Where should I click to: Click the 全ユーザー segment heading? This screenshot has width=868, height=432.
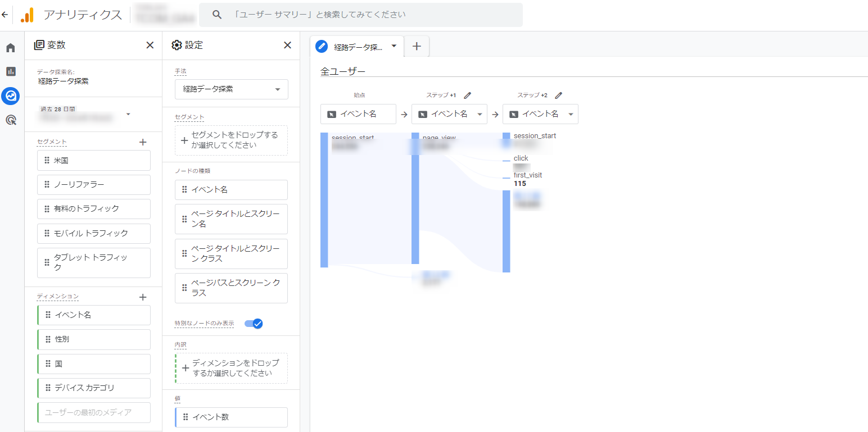pos(343,71)
